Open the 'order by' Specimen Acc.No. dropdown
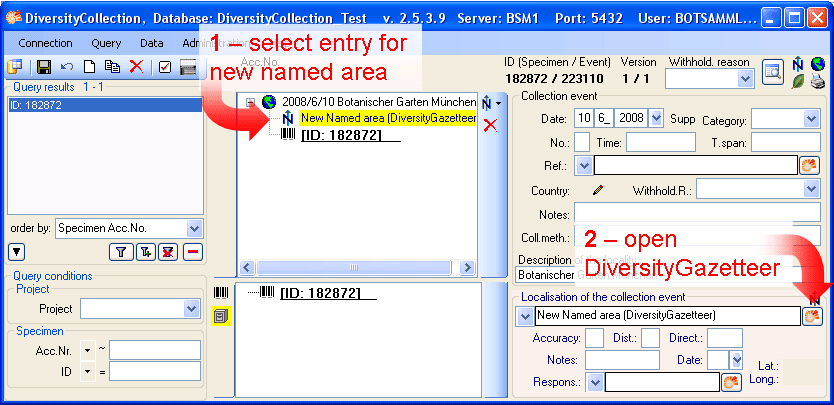The width and height of the screenshot is (834, 405). [x=194, y=228]
